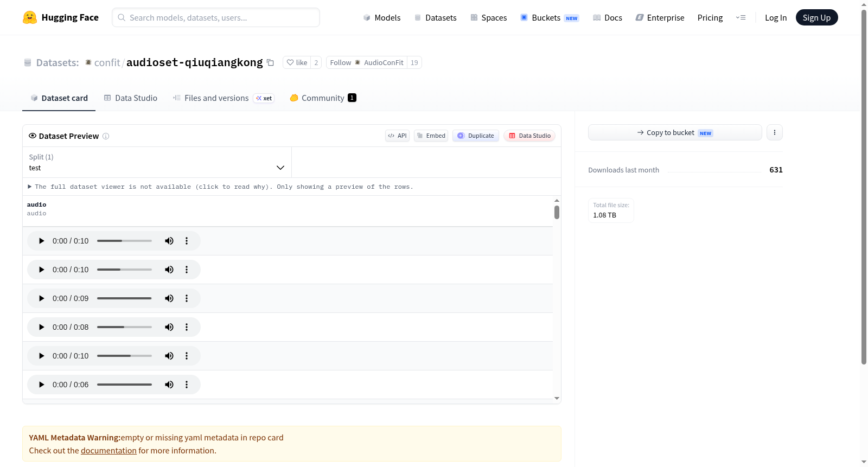This screenshot has width=868, height=467.
Task: Switch to the Data Studio tab
Action: pos(130,98)
